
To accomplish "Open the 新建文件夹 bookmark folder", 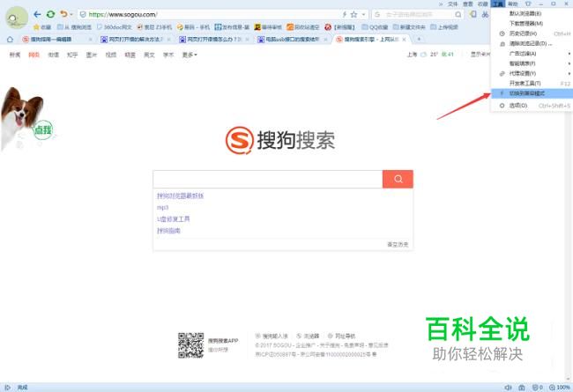I will point(409,27).
